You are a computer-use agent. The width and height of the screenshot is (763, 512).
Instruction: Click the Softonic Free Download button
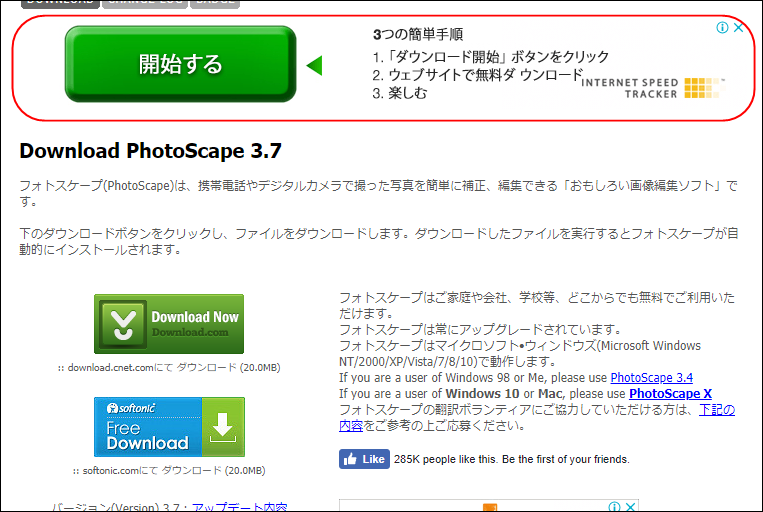(169, 427)
